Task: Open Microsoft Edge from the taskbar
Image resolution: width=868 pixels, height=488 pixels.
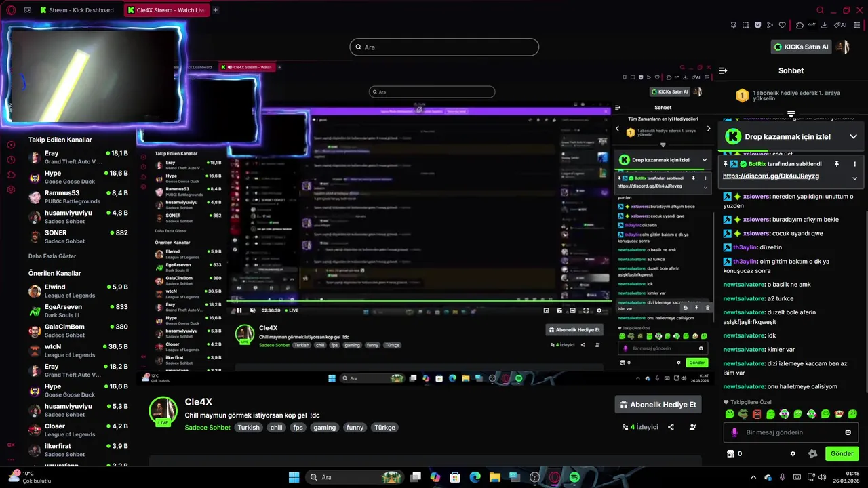Action: 475,477
